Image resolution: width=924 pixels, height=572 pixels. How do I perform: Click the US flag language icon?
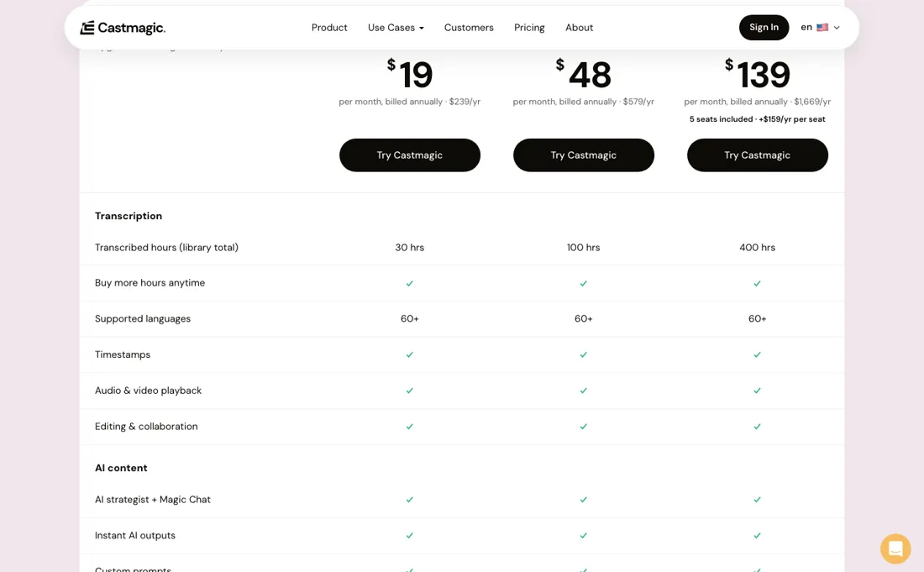click(x=822, y=27)
